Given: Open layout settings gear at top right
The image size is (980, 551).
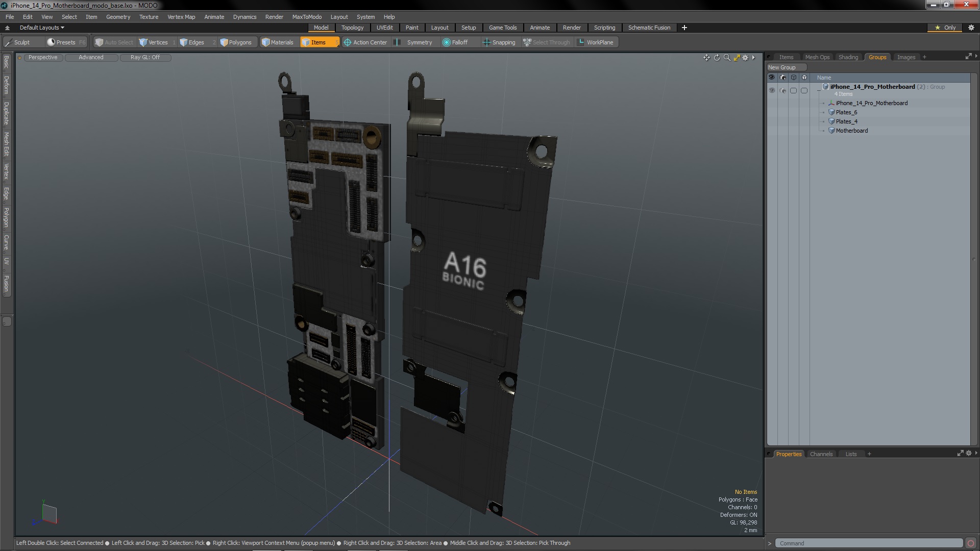Looking at the screenshot, I should (x=971, y=28).
